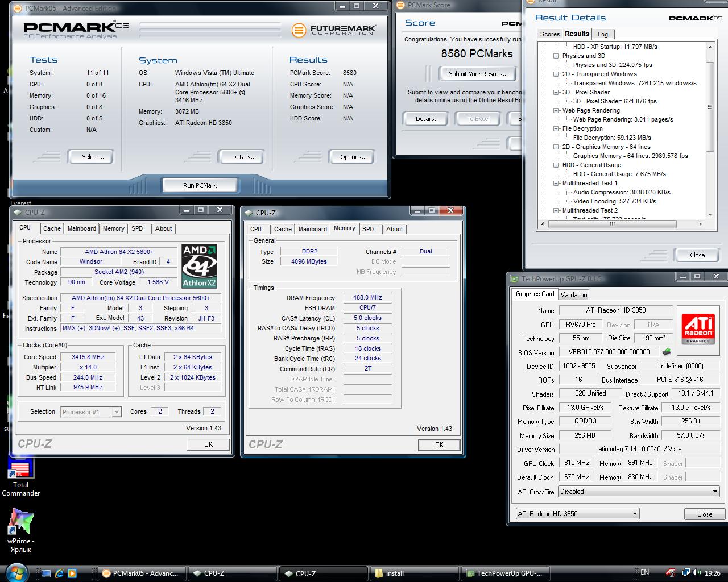Click the Result Details vertical scrollbar thumb
The width and height of the screenshot is (728, 582).
tap(710, 106)
